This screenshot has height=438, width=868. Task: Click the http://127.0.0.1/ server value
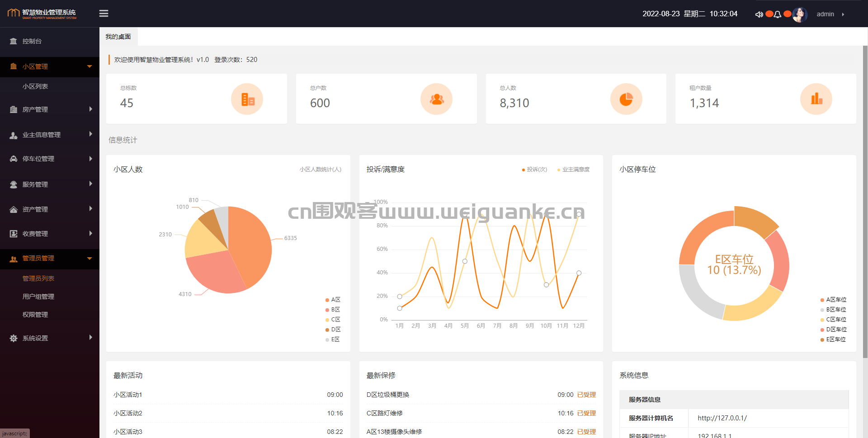pyautogui.click(x=722, y=418)
